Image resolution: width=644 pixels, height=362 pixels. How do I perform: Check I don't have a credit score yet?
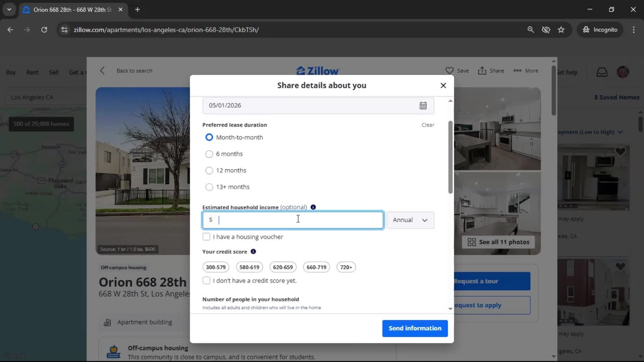point(206,281)
